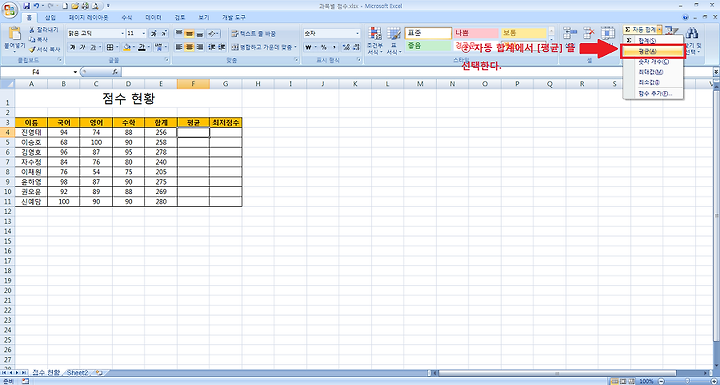Increase the font size
The image size is (720, 385).
pos(154,34)
